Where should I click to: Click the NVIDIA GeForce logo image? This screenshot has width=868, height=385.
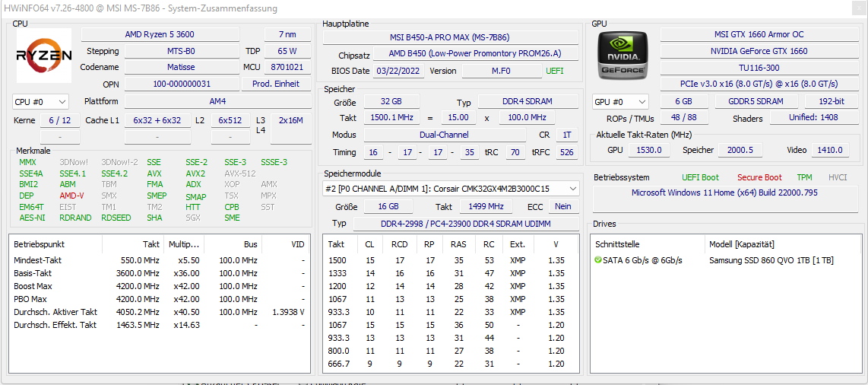pos(622,56)
